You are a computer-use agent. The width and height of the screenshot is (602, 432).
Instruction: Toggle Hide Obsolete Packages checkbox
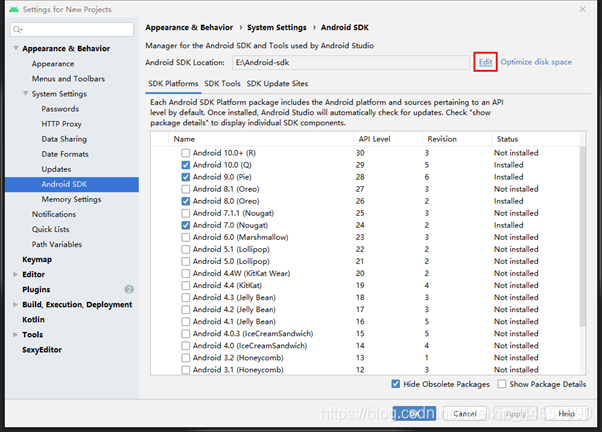pyautogui.click(x=395, y=384)
